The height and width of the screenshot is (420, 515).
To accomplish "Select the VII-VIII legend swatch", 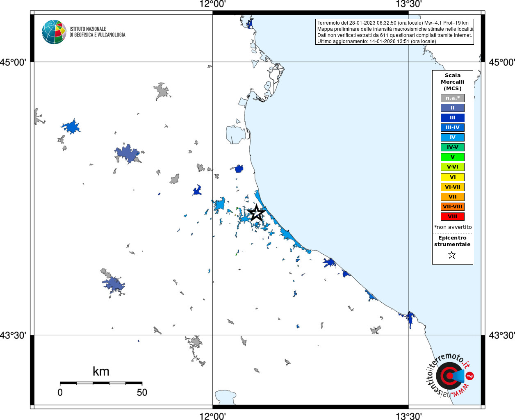I will coord(453,207).
